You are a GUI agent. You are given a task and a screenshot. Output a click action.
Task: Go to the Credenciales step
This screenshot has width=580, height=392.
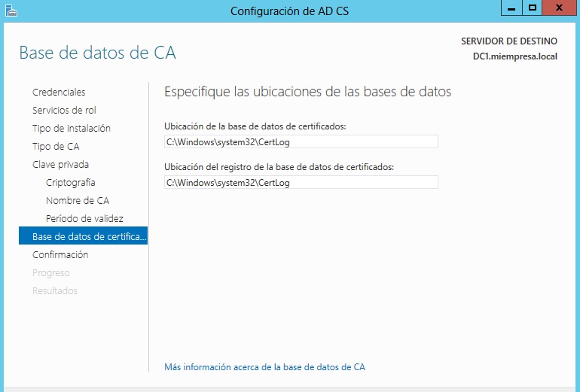point(59,93)
